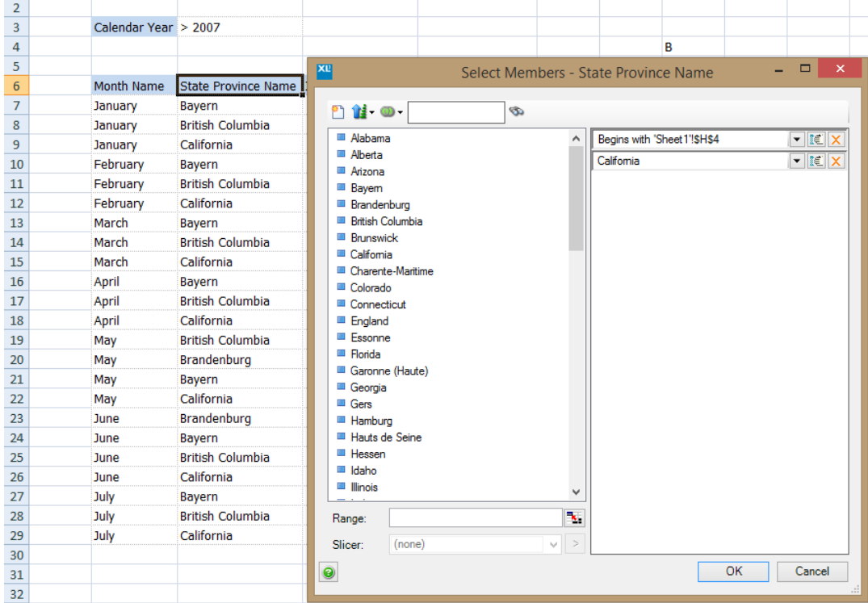Click the range picker icon beside Range field
Screen dimensions: 868x603
pos(575,517)
